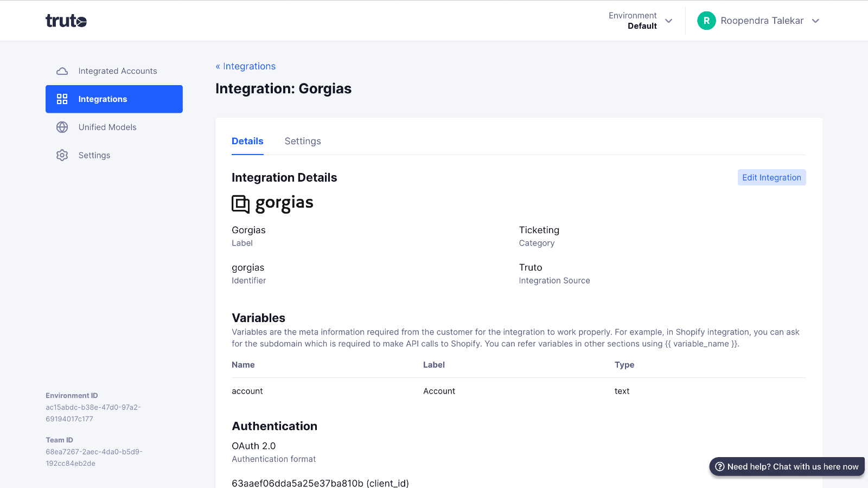
Task: Switch to the Settings tab
Action: [x=302, y=141]
